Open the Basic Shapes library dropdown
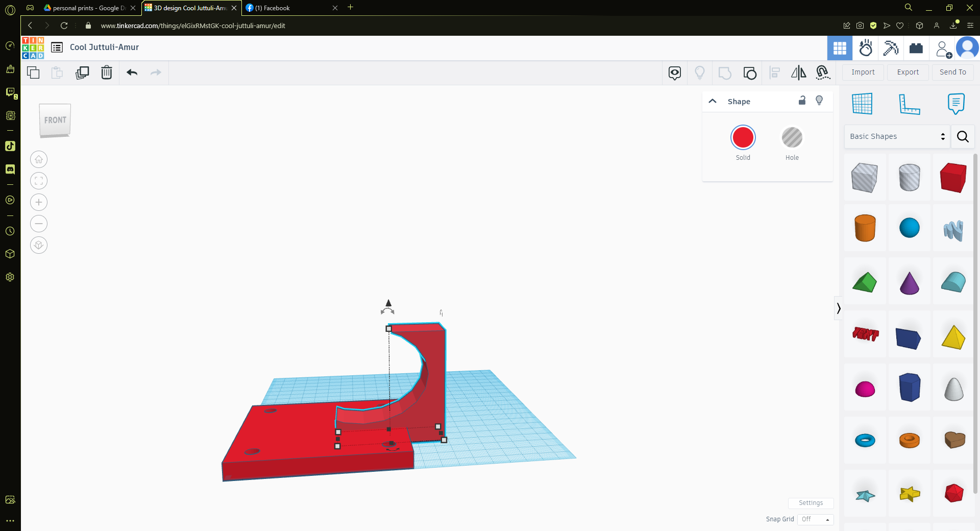This screenshot has width=980, height=531. (x=897, y=136)
